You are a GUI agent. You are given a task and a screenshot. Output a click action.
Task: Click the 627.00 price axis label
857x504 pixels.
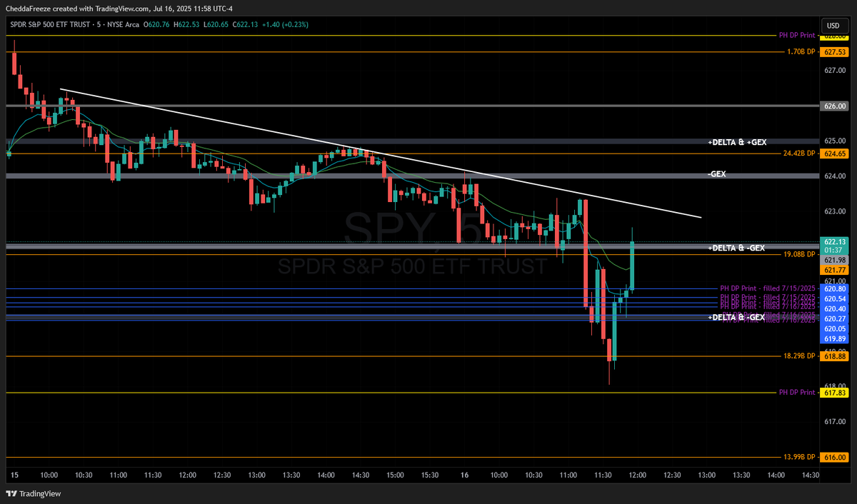[x=833, y=71]
